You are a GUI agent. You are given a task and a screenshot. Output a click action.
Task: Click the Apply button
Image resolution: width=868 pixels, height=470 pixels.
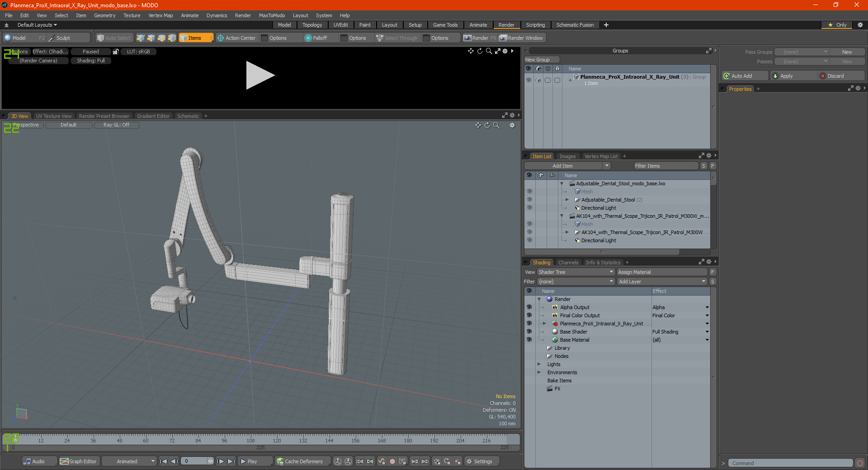coord(794,76)
